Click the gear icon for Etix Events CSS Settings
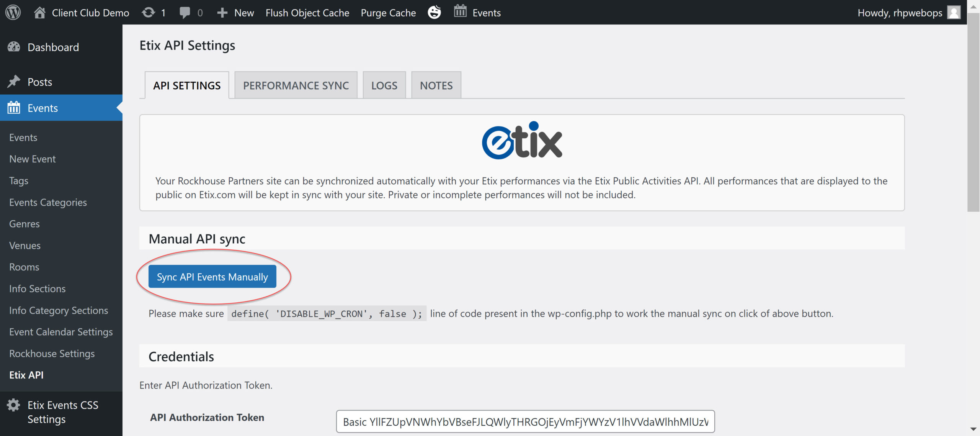Screen dimensions: 980x436 (14, 405)
